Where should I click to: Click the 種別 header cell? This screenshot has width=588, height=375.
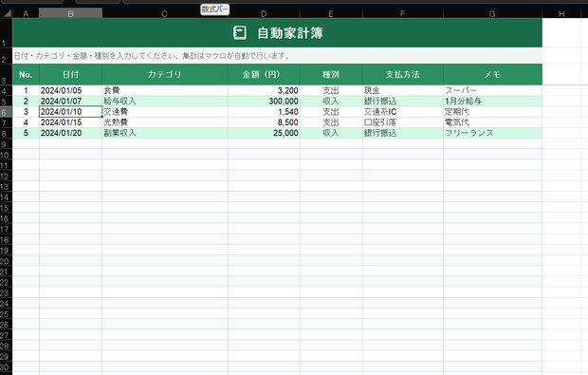331,74
